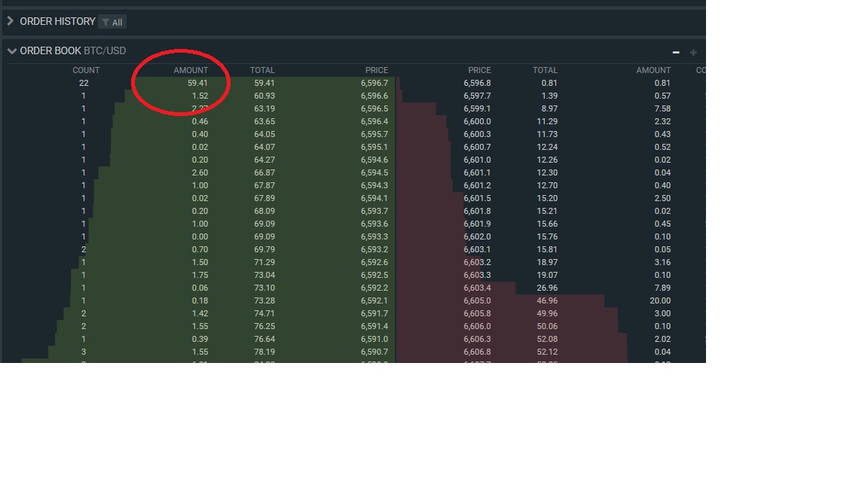Select bid price 6,596.4

click(x=374, y=121)
